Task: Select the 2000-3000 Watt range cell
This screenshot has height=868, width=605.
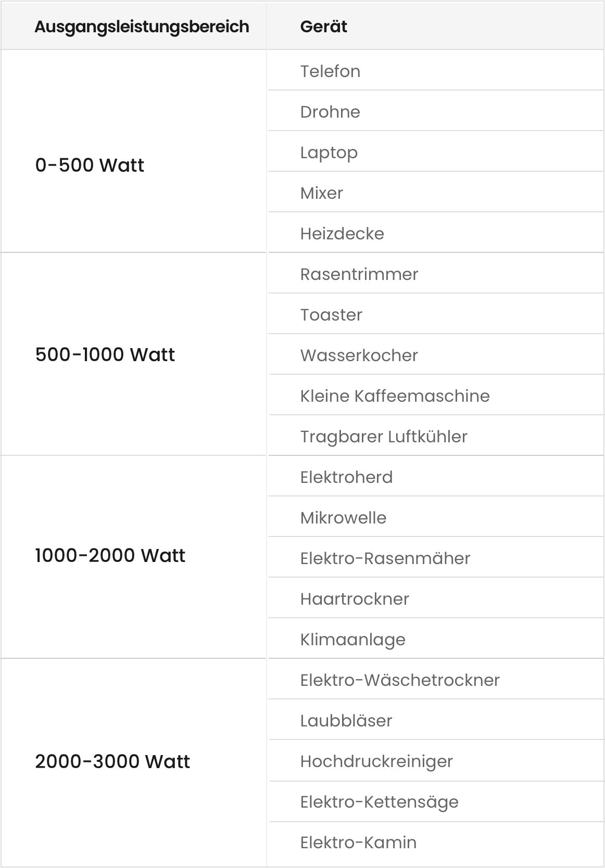Action: click(112, 761)
